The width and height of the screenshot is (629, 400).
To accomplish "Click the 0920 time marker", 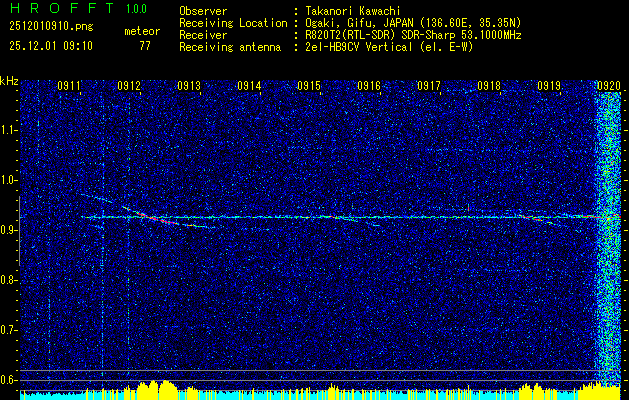I will click(x=609, y=85).
